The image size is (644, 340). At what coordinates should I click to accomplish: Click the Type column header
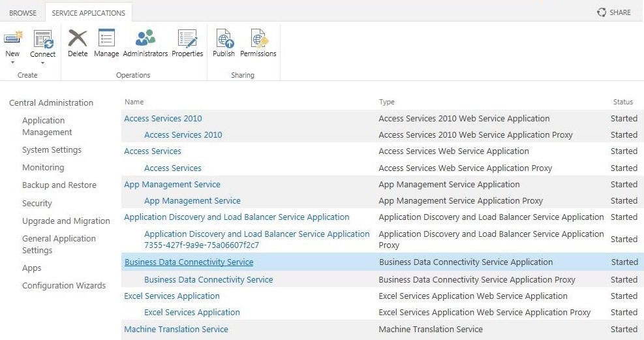(386, 102)
